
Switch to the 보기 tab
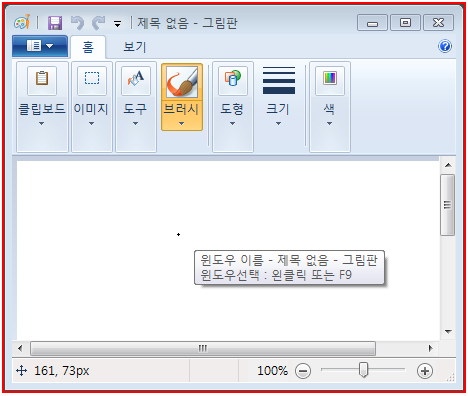135,47
